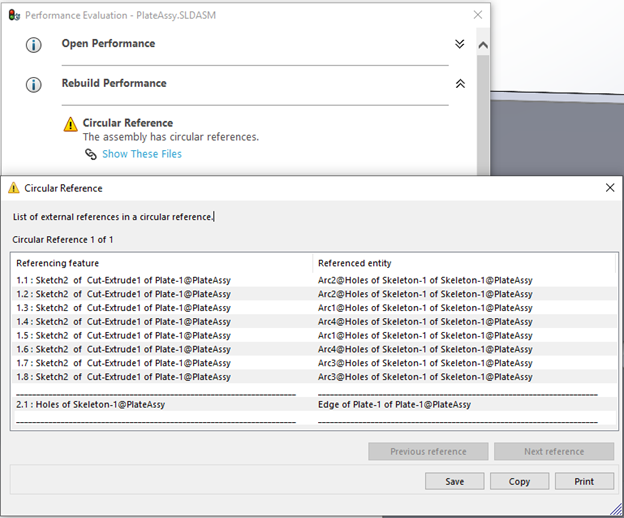Click the Open Performance info icon
This screenshot has height=518, width=624.
[x=33, y=45]
